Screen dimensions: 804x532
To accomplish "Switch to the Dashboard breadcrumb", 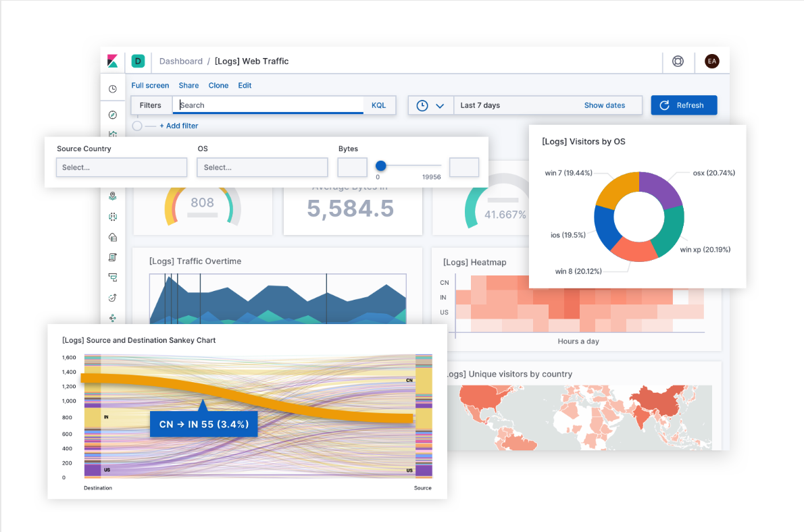I will click(x=180, y=61).
